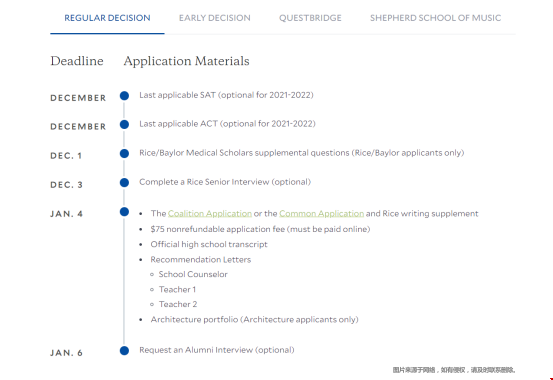
Task: Open the Coalition Application link
Action: tap(210, 213)
